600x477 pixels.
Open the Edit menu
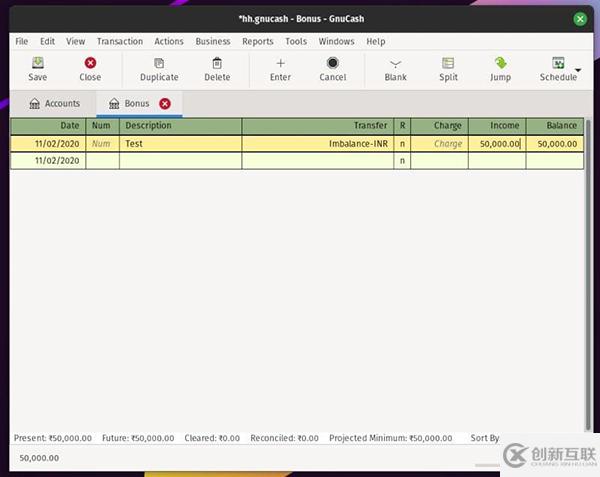(x=47, y=41)
